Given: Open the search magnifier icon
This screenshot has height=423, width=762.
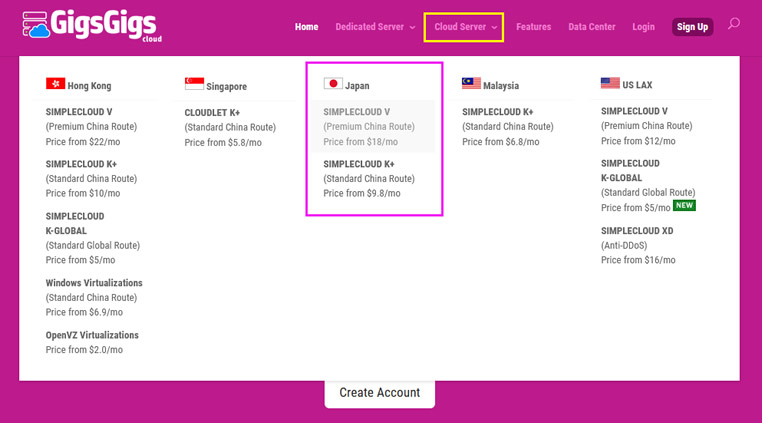Looking at the screenshot, I should pos(734,24).
